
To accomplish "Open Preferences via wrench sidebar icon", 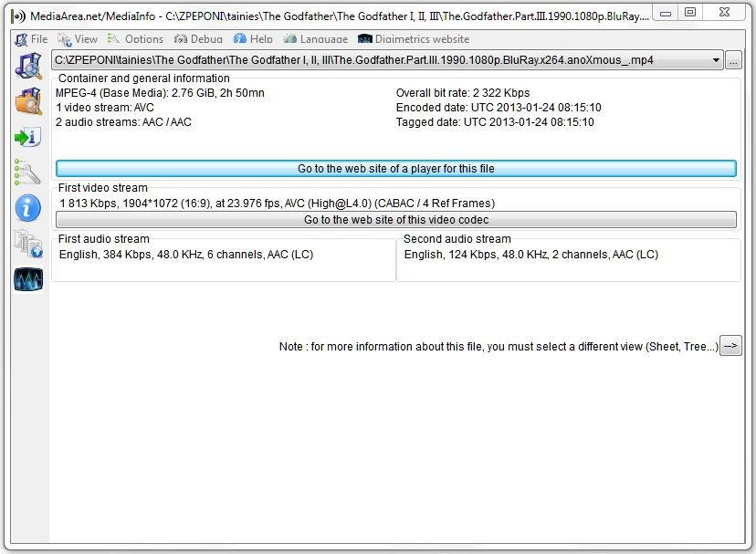I will [x=28, y=172].
